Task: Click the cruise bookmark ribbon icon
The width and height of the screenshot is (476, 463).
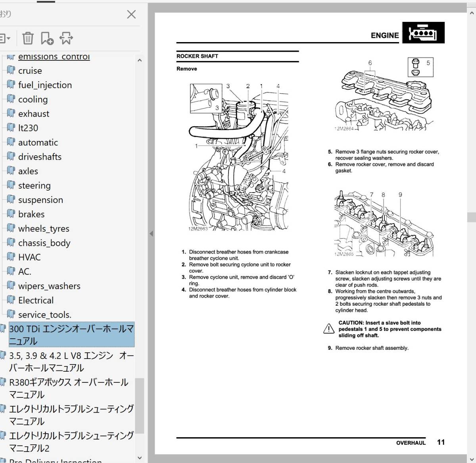Action: tap(11, 70)
